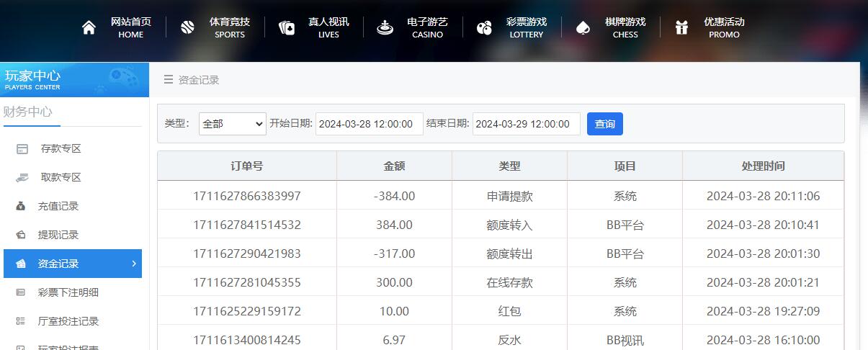Click the Casino roulette icon
Image resolution: width=868 pixels, height=350 pixels.
point(385,28)
